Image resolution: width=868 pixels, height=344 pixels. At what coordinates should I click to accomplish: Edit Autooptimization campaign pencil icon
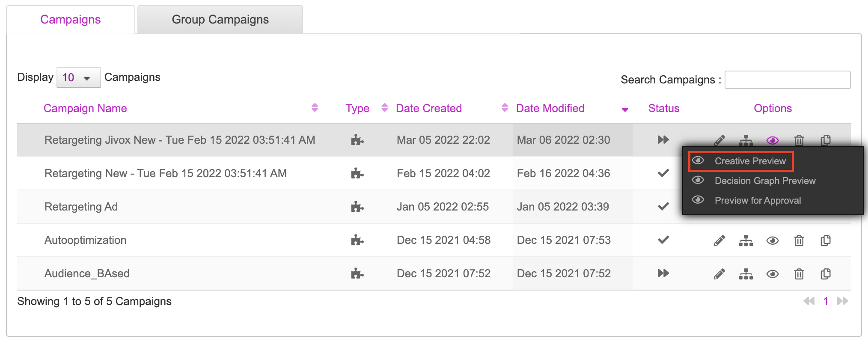(x=719, y=241)
